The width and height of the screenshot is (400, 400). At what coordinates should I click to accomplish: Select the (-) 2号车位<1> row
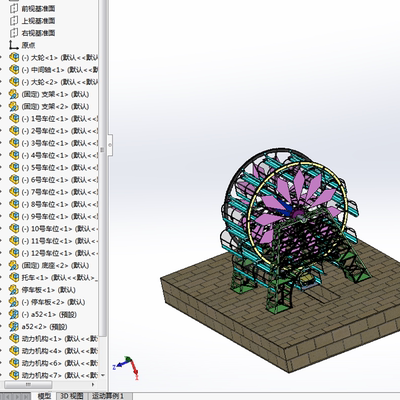53,131
